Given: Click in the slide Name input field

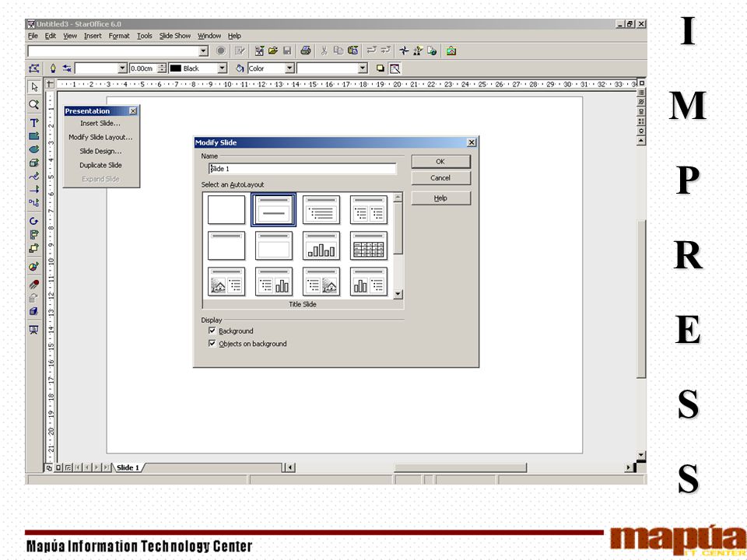Looking at the screenshot, I should (303, 169).
